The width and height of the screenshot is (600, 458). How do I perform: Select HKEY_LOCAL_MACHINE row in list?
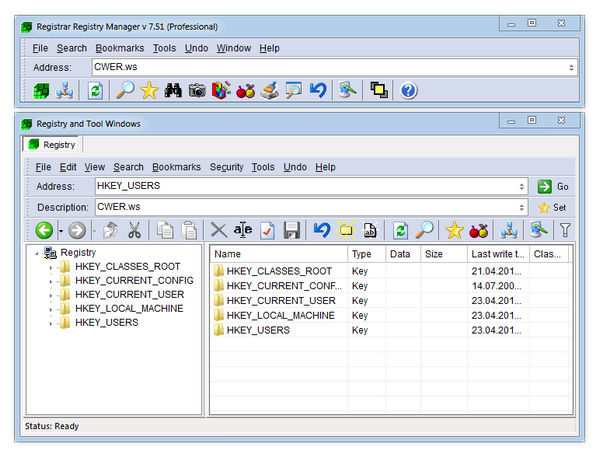pos(391,316)
